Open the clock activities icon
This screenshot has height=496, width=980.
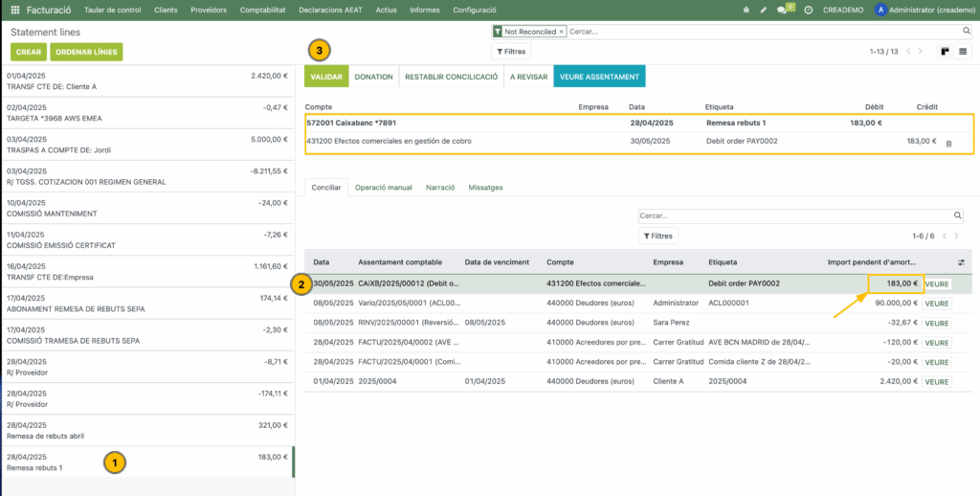(x=809, y=10)
